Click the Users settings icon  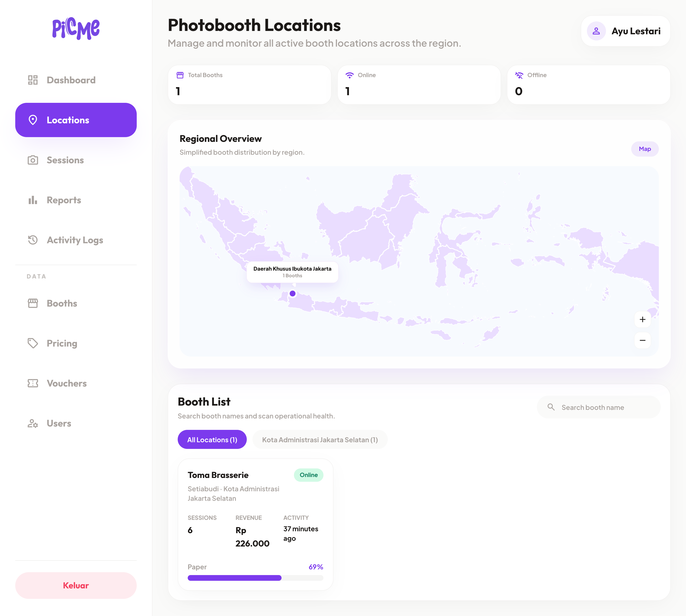point(33,423)
